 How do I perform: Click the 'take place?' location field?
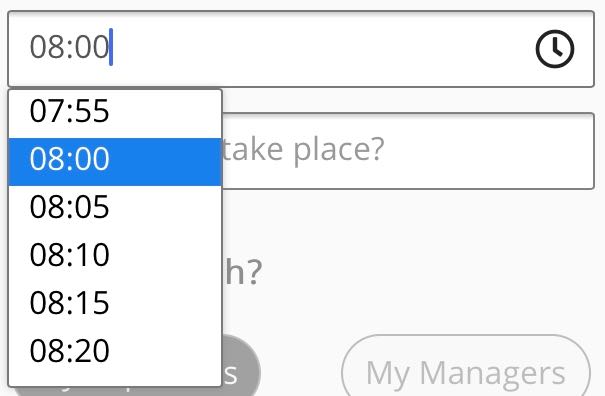(408, 151)
